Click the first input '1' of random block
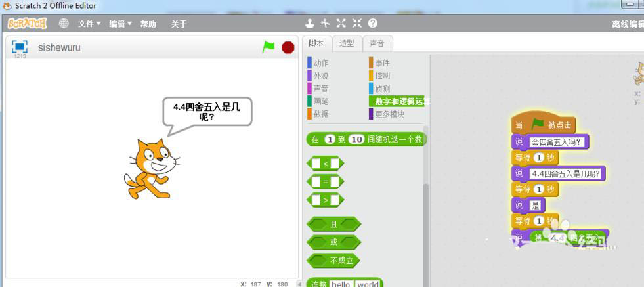This screenshot has height=287, width=644. click(330, 139)
